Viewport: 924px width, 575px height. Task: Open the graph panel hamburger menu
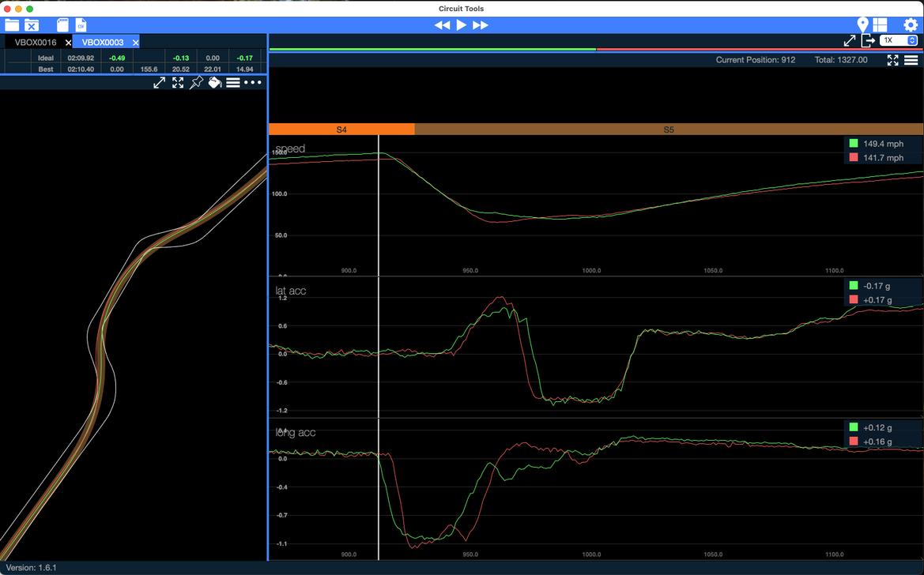tap(911, 60)
